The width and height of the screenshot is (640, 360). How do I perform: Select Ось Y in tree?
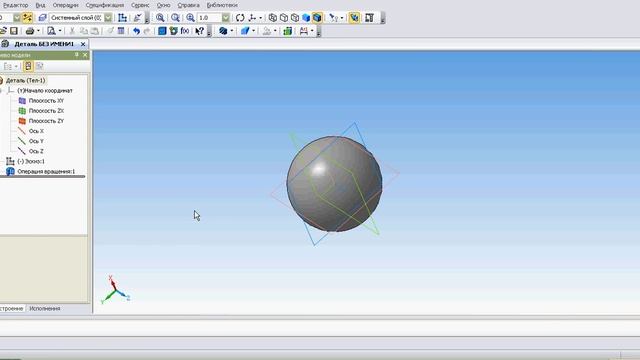(x=36, y=141)
